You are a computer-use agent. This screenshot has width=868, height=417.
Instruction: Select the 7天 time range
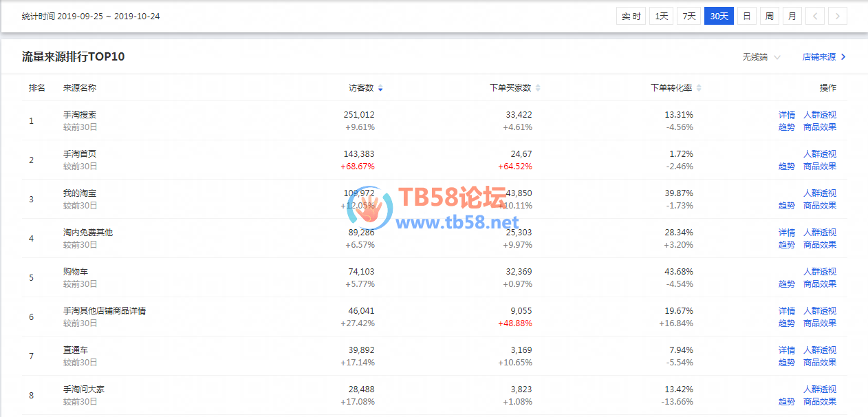coord(688,16)
